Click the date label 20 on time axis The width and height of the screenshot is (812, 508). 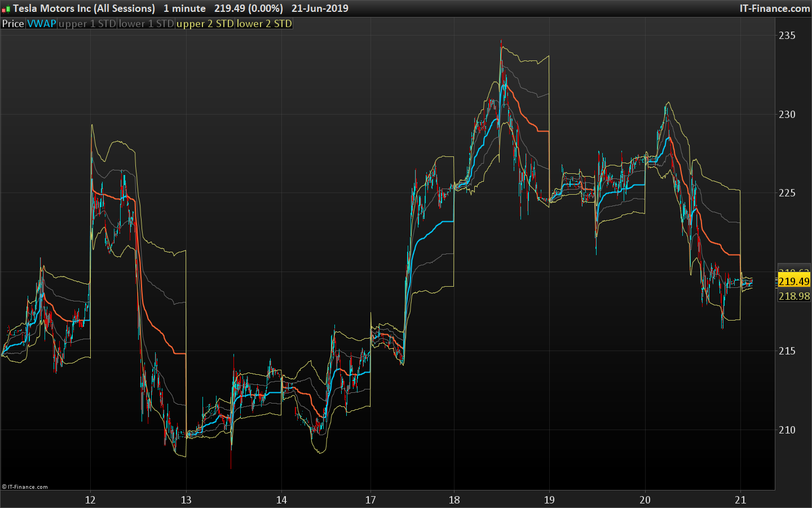pyautogui.click(x=645, y=500)
